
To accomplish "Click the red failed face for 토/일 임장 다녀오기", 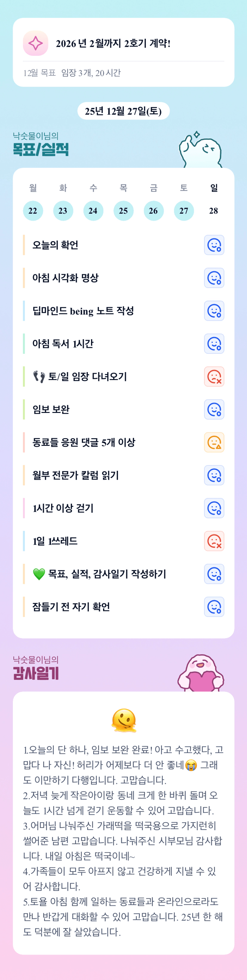I will point(214,376).
